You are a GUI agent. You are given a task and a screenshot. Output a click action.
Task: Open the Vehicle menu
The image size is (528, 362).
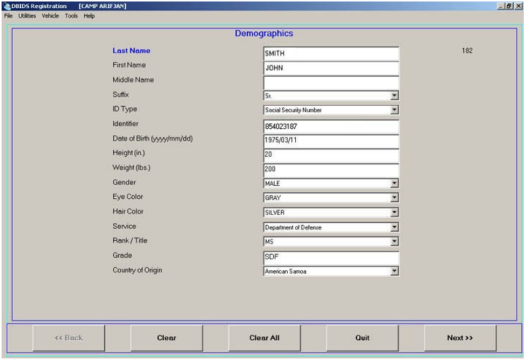[x=50, y=16]
